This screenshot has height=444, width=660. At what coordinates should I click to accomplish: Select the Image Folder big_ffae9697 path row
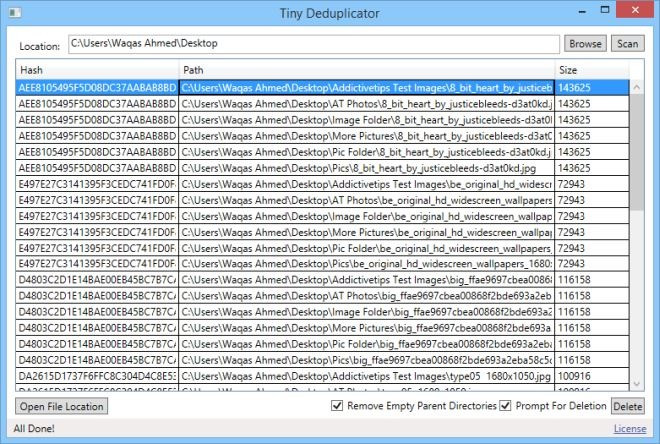[x=367, y=312]
